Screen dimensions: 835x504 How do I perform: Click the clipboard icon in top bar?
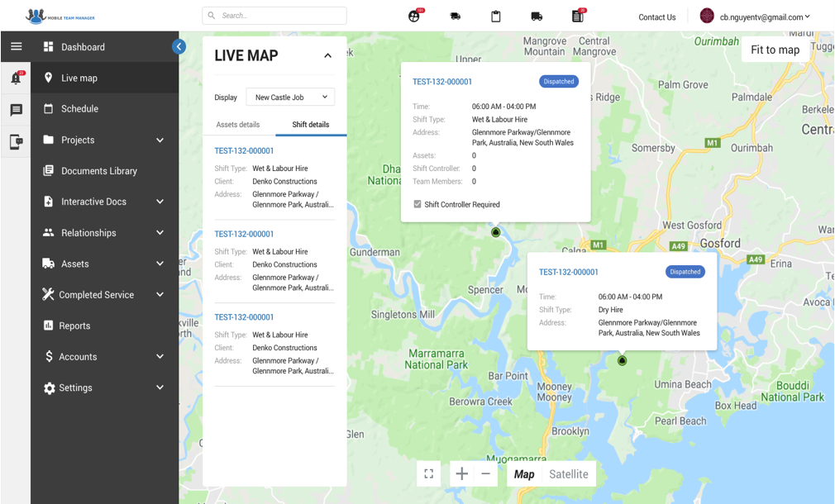496,17
